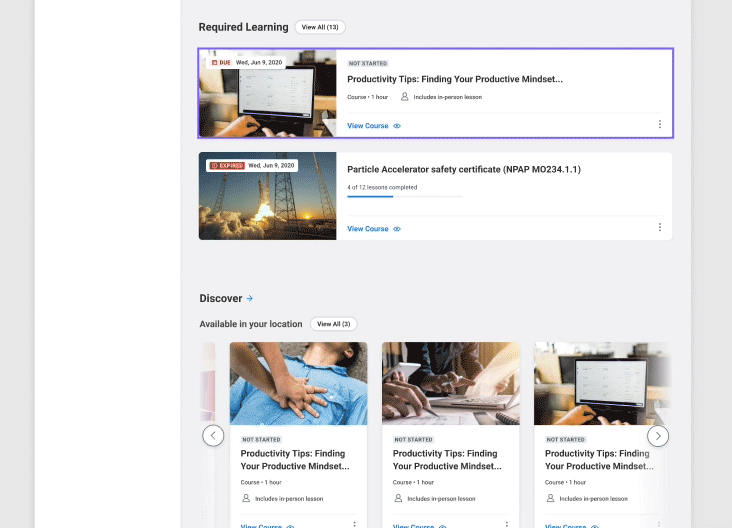Viewport: 732px width, 528px height.
Task: Click person icon on the CPR course card
Action: (x=246, y=498)
